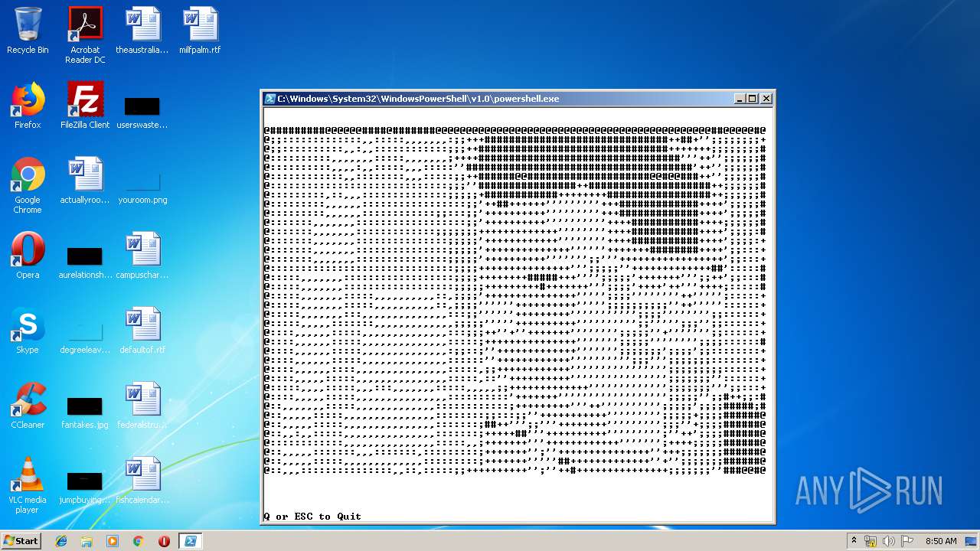Select the milfpalm.rtf desktop file

(200, 31)
